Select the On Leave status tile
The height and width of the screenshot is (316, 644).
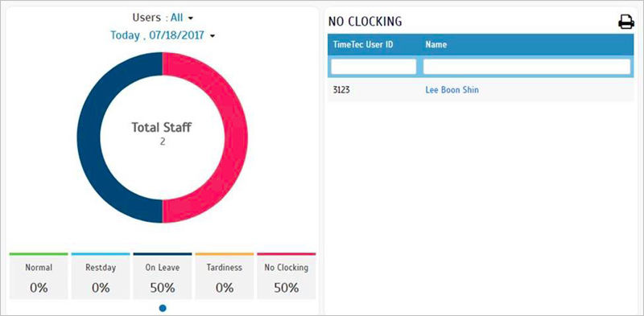163,276
